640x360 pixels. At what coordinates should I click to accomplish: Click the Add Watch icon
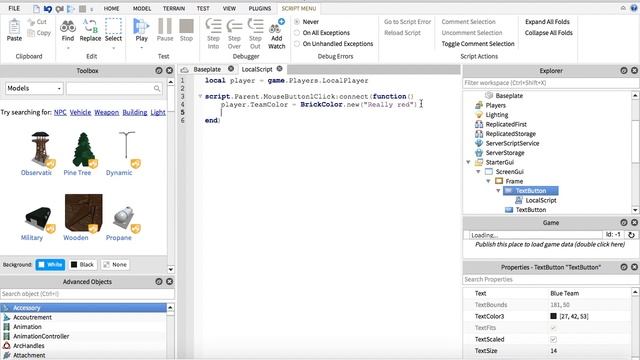tap(277, 26)
